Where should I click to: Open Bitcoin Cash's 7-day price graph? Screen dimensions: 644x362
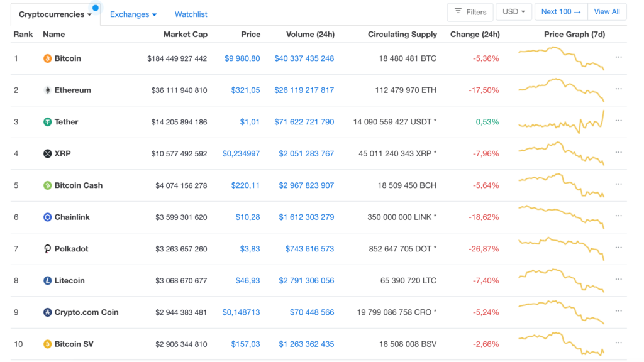coord(562,185)
